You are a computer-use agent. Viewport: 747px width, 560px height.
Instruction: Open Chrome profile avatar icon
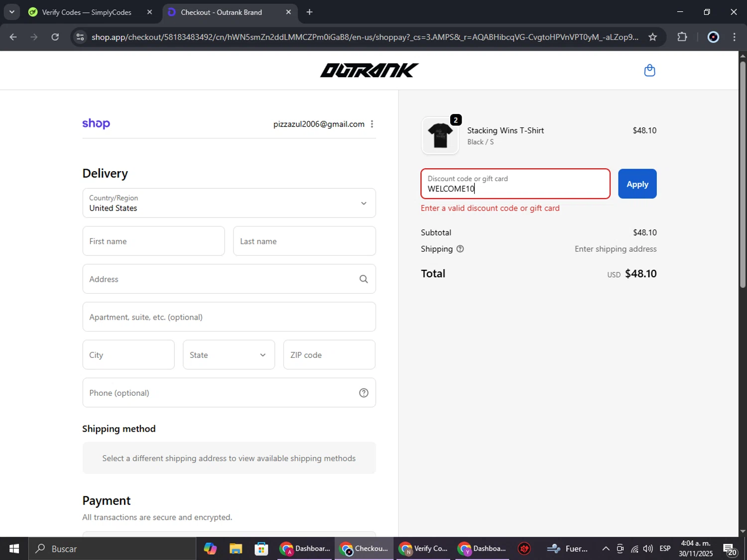click(x=713, y=37)
